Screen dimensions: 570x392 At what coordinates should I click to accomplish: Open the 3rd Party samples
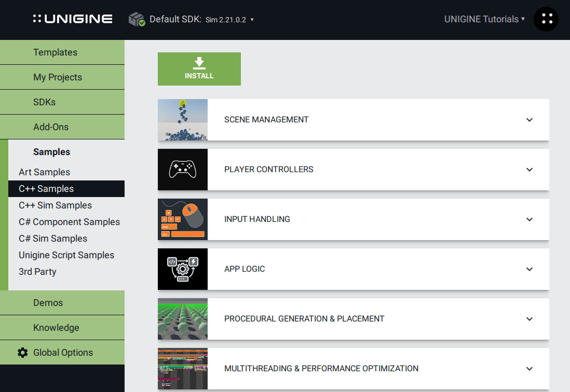(37, 272)
